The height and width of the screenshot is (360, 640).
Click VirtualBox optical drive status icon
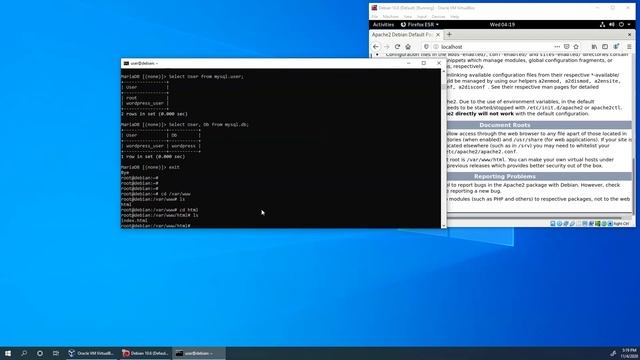pyautogui.click(x=559, y=224)
